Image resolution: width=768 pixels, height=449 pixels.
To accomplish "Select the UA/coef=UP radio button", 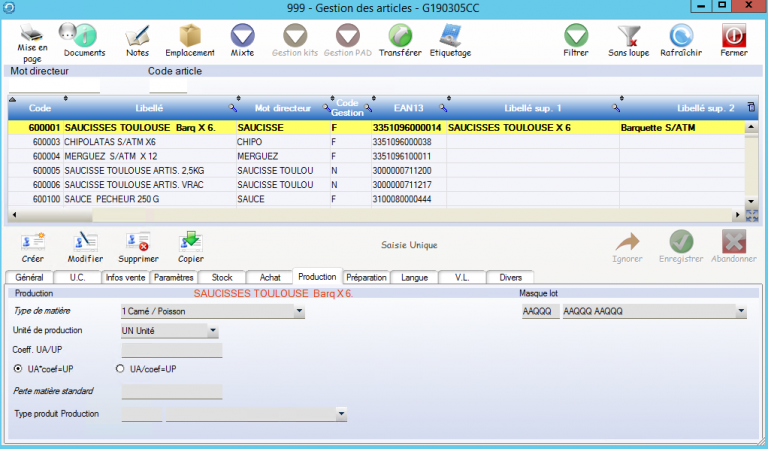I will tap(122, 369).
